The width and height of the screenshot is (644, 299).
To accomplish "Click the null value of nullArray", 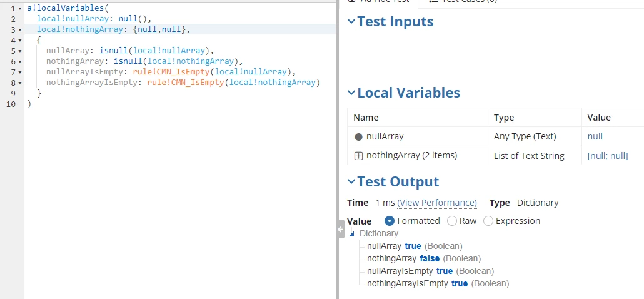I will click(x=595, y=137).
